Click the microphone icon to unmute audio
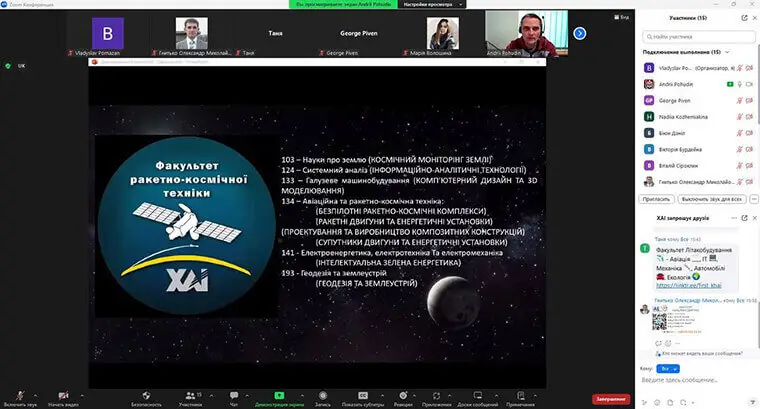Screen dimensions: 760x409 tap(20, 395)
